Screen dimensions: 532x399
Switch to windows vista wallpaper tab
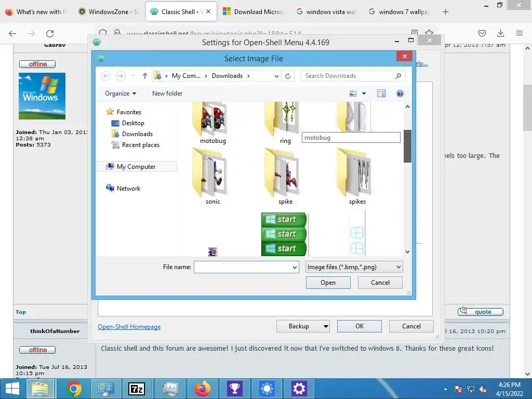click(x=326, y=11)
